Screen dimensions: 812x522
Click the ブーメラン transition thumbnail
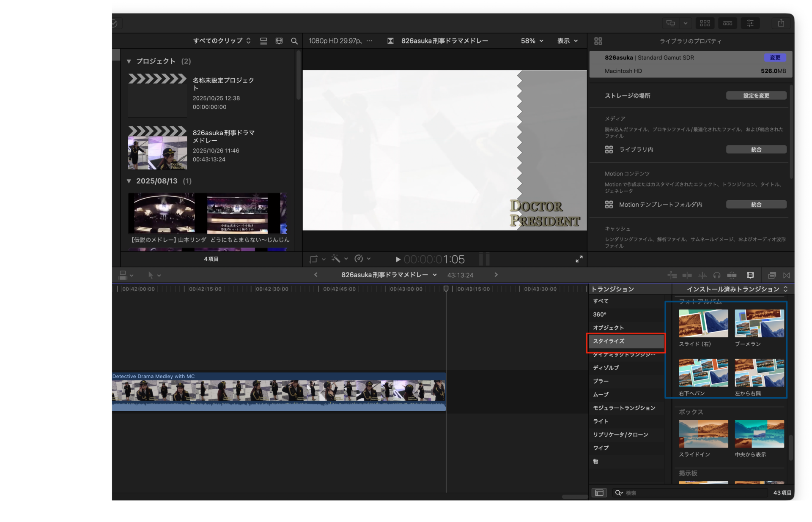[759, 323]
